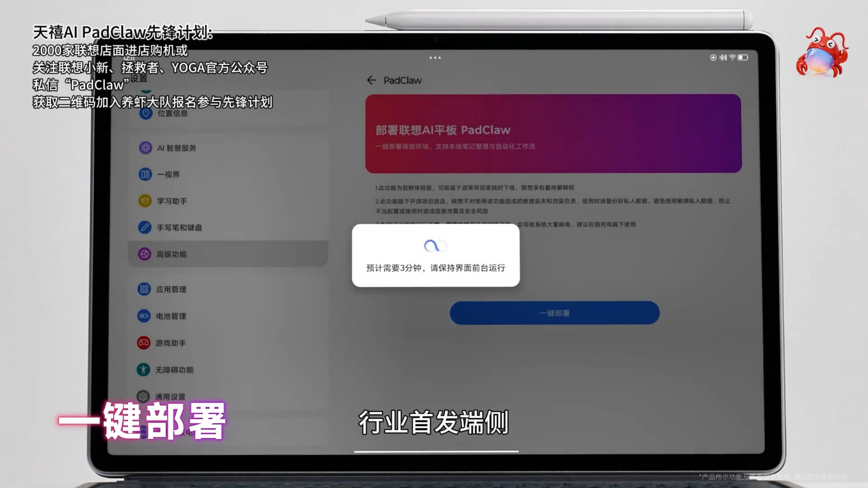The width and height of the screenshot is (868, 488).
Task: Open the 通用设置 gear icon
Action: [x=143, y=396]
